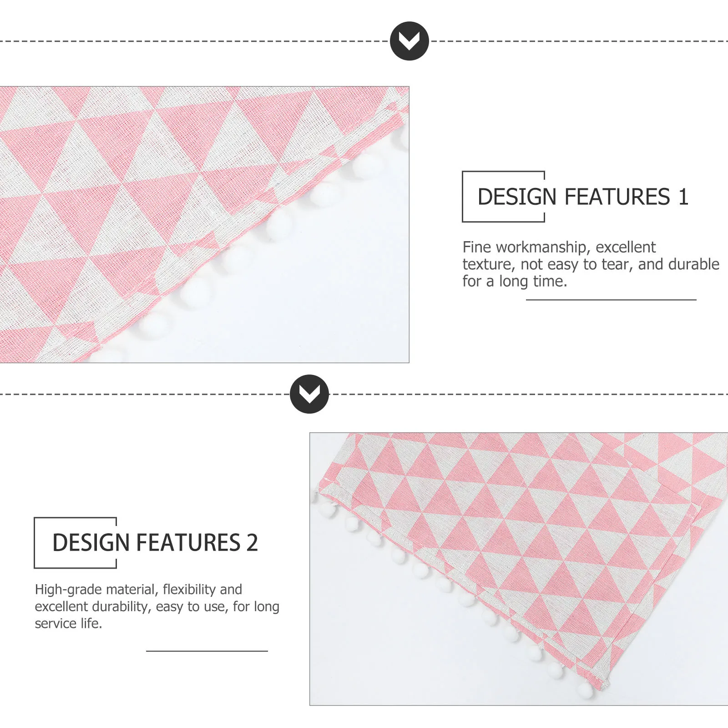Click the words 'for a long time.'
The image size is (728, 728).
(515, 281)
